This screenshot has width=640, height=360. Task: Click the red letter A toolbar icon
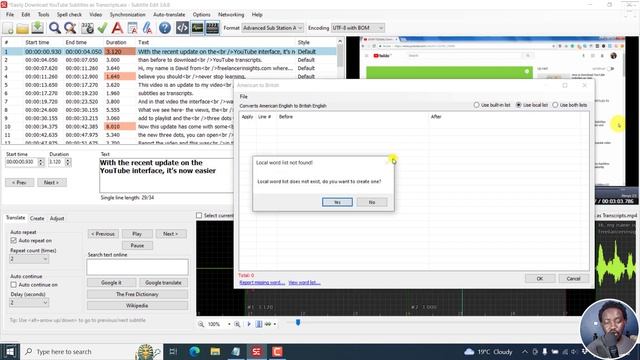(118, 28)
